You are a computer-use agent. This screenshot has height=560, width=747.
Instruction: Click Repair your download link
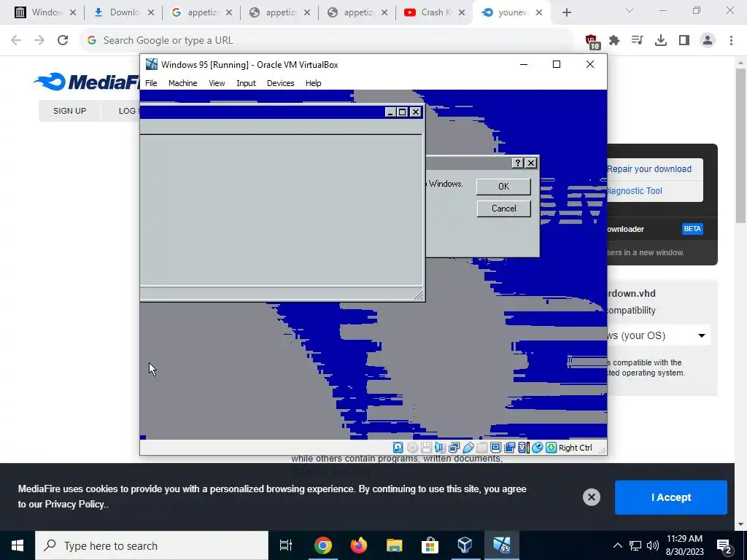tap(649, 169)
